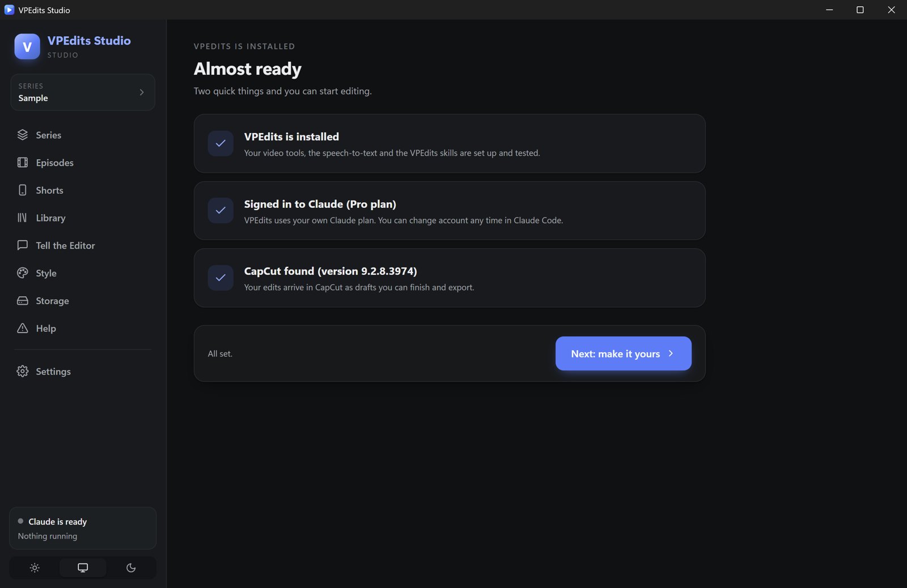The height and width of the screenshot is (588, 907).
Task: Select the Library books icon
Action: coord(23,218)
